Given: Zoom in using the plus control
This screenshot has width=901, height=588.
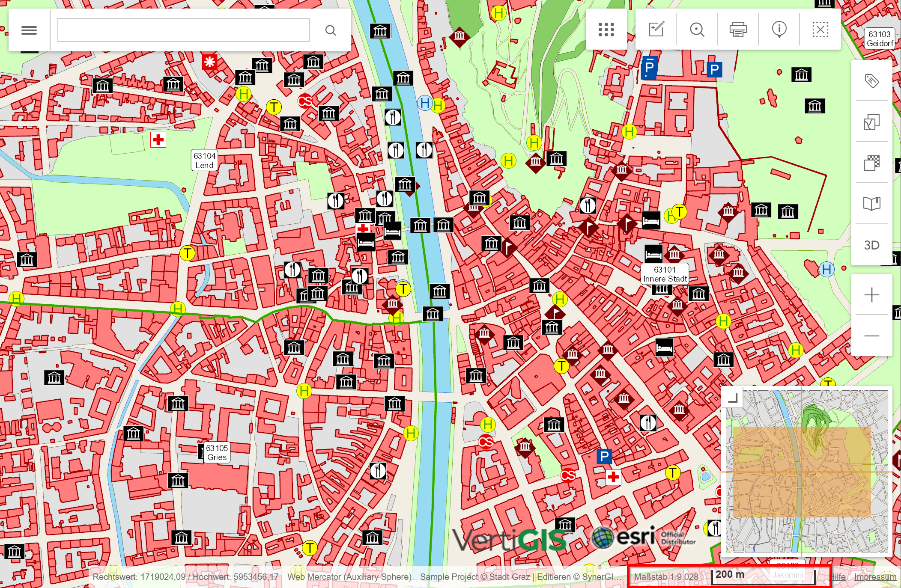Looking at the screenshot, I should pos(871,294).
